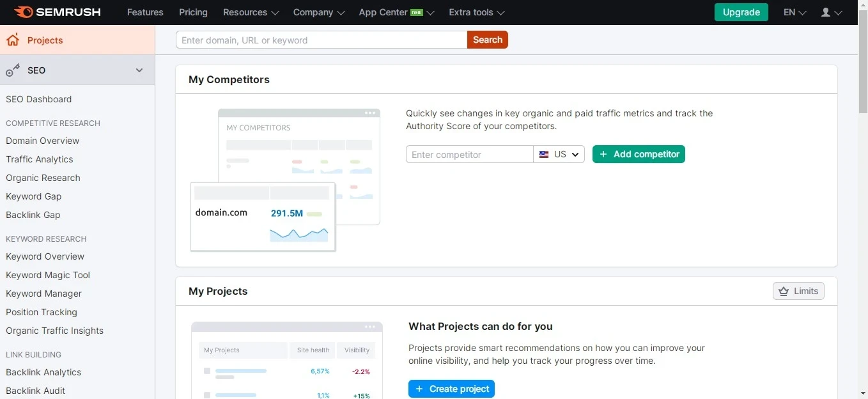Screen dimensions: 868x399
Task: Open Keyword Magic Tool in sidebar
Action: 48,275
